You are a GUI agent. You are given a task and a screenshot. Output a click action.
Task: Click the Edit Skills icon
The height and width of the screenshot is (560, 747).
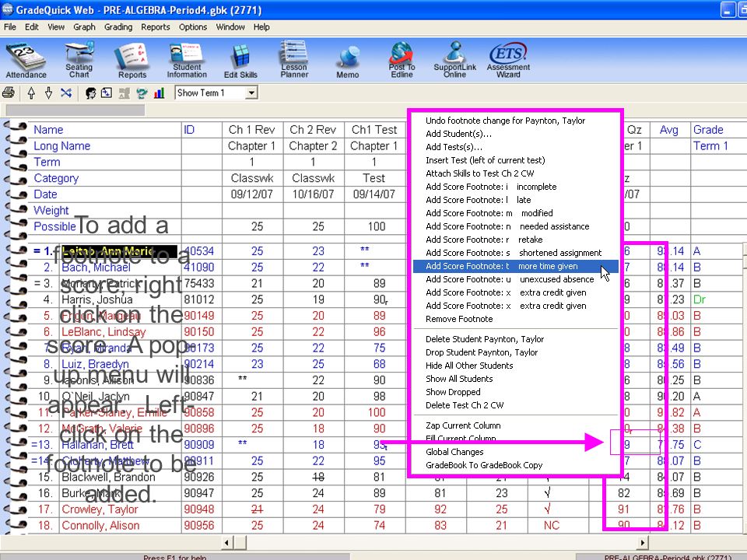[x=240, y=61]
